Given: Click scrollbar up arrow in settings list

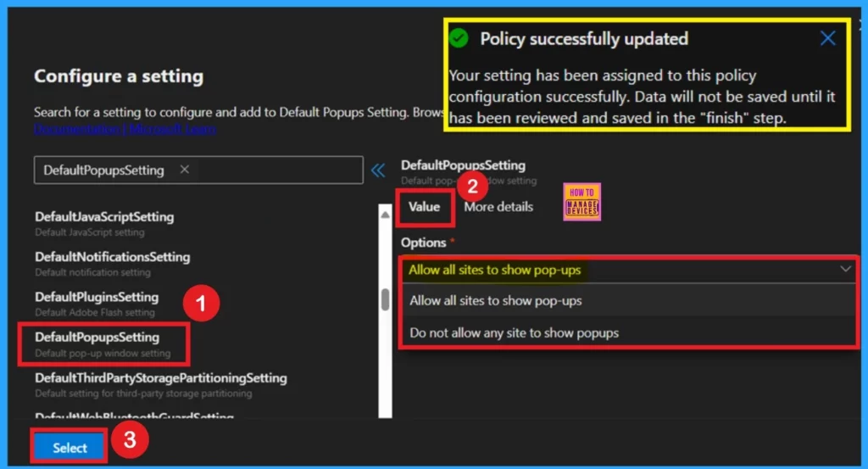Looking at the screenshot, I should 386,215.
